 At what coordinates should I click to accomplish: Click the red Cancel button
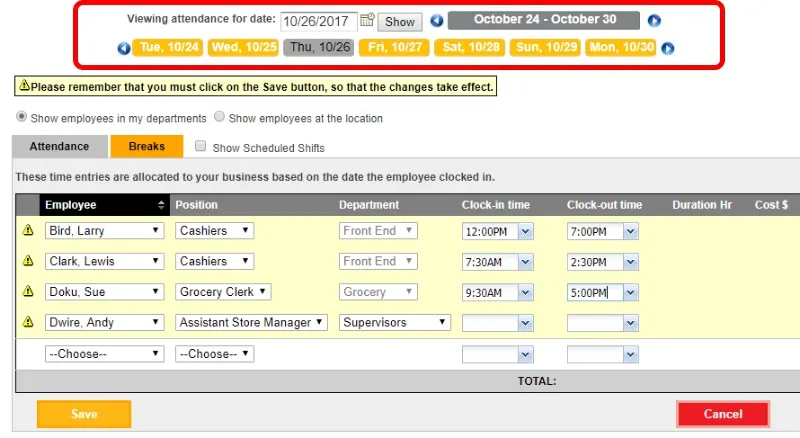click(723, 414)
